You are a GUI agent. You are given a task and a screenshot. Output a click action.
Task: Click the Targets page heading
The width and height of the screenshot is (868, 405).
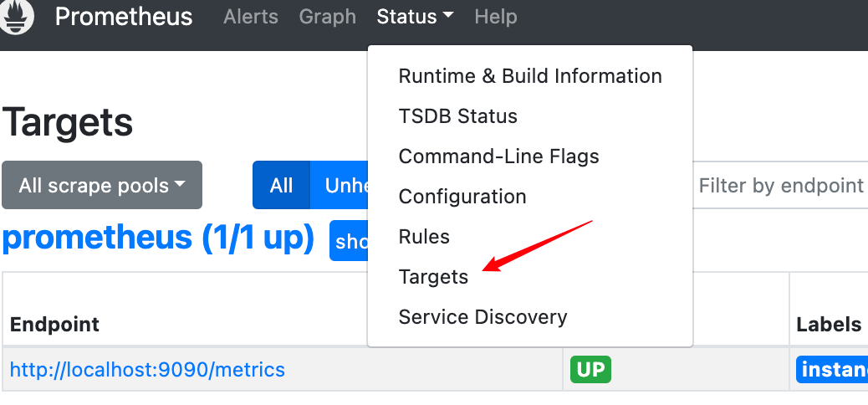tap(68, 123)
